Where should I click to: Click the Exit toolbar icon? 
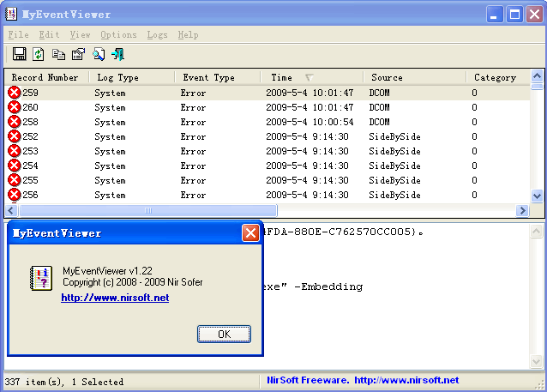click(118, 54)
